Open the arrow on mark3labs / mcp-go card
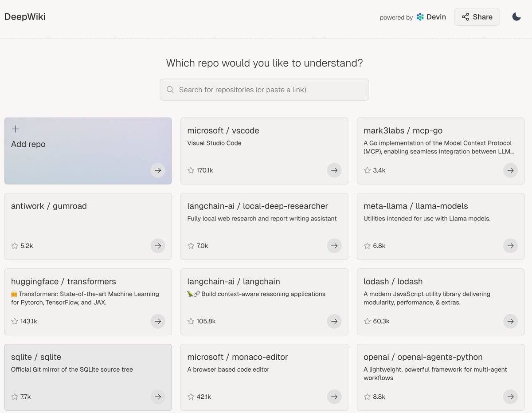The height and width of the screenshot is (413, 532). 511,170
